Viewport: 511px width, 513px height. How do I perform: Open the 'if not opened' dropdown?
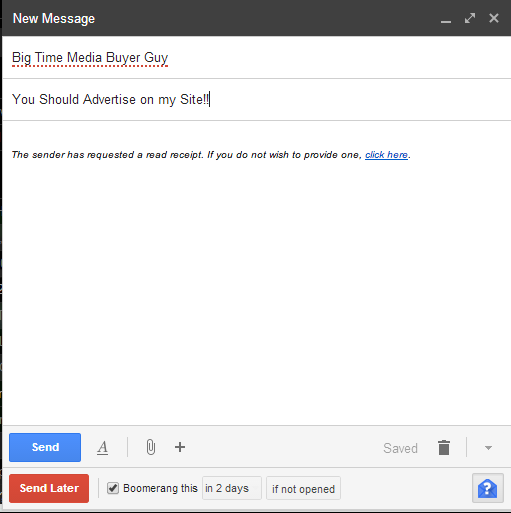click(303, 488)
